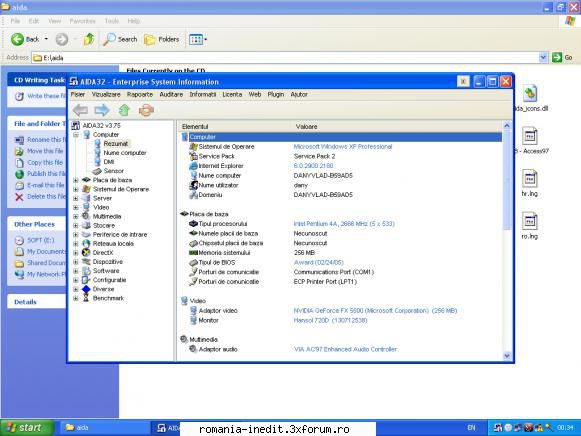Open Explorer address bar dropdown

pos(543,57)
